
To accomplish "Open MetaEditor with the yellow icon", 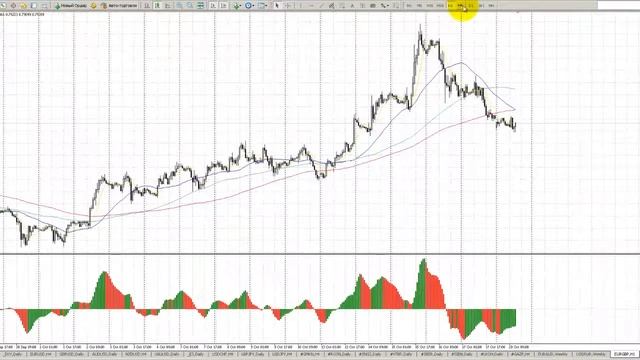I will coord(93,6).
